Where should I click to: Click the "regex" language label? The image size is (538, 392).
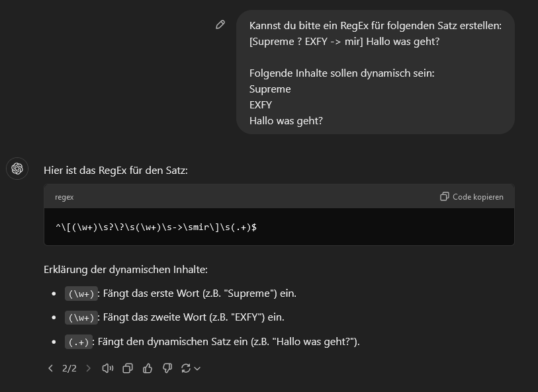coord(64,197)
